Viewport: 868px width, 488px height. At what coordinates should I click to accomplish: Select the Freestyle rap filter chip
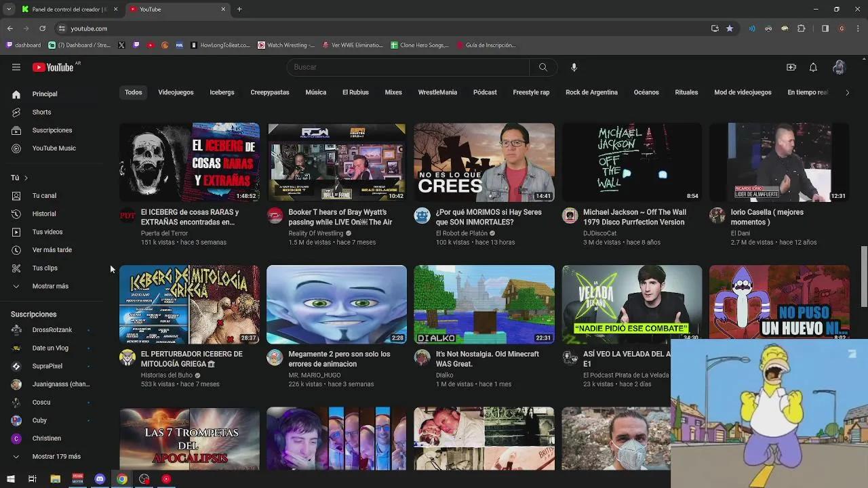pyautogui.click(x=531, y=92)
